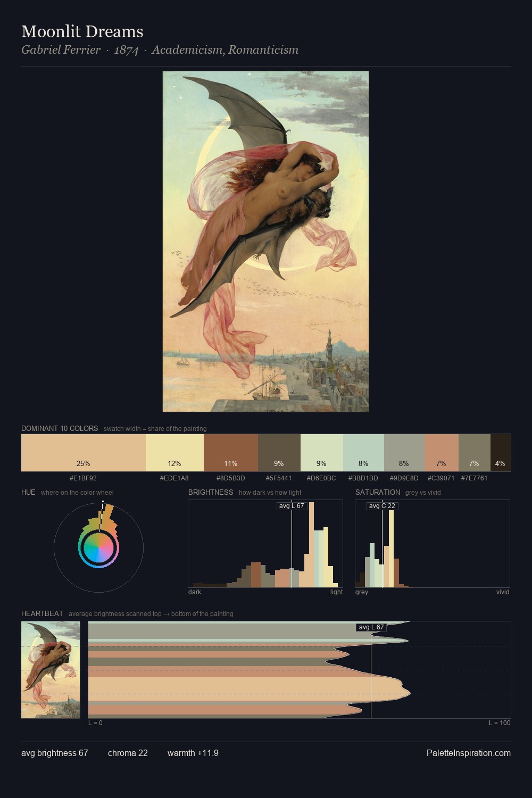Screen dimensions: 532x798
Task: Click the hue color wheel
Action: 98,547
